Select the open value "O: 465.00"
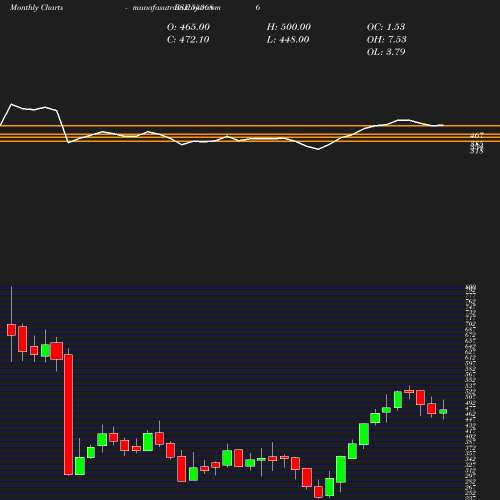Image resolution: width=500 pixels, height=500 pixels. point(188,27)
